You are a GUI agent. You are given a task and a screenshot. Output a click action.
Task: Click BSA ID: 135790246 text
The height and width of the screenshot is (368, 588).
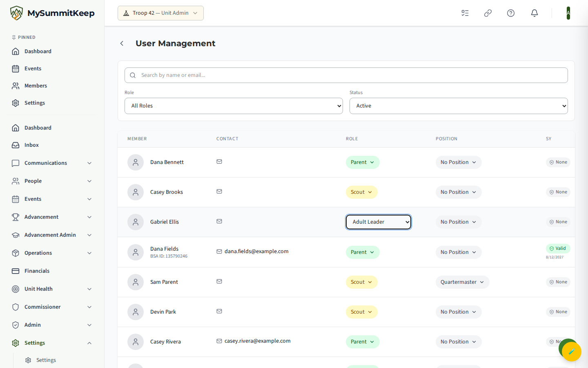point(169,256)
